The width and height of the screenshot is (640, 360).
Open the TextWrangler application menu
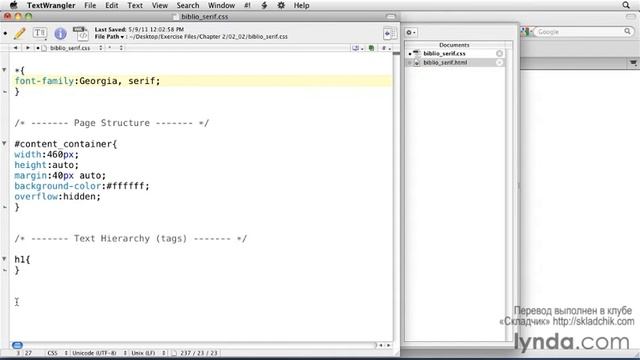pos(51,5)
